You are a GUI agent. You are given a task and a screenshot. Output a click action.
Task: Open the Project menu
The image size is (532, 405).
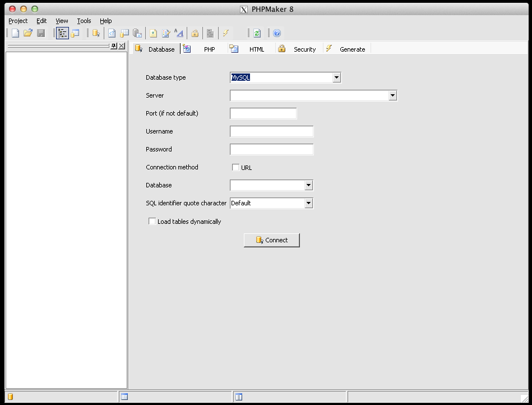coord(18,21)
